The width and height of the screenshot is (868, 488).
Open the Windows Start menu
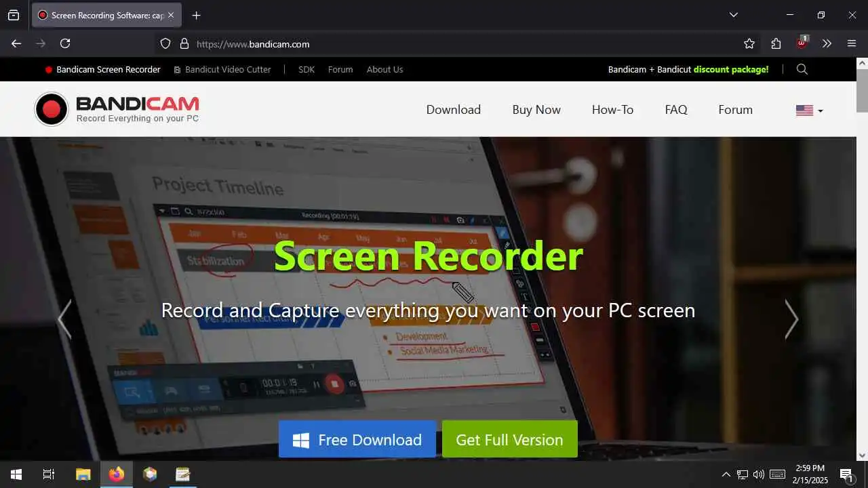(16, 474)
